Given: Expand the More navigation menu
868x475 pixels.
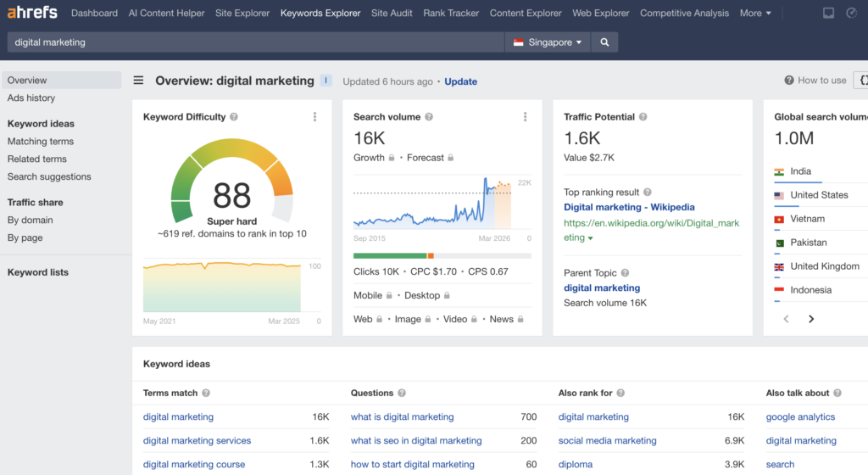Looking at the screenshot, I should pyautogui.click(x=755, y=13).
